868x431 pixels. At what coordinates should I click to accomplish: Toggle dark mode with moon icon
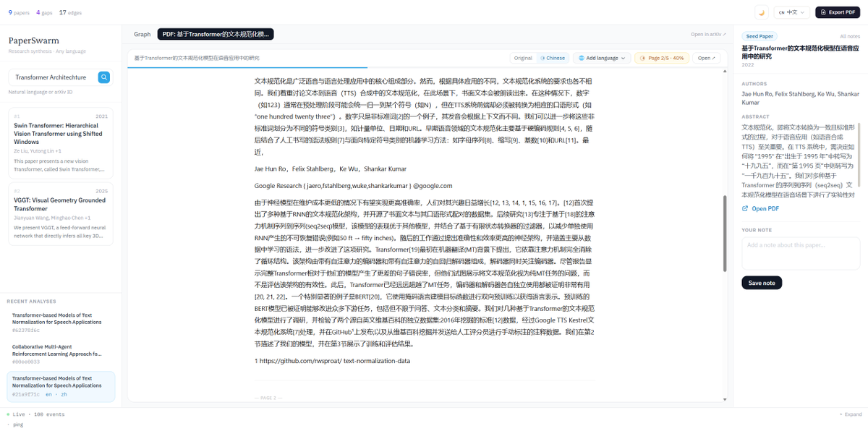coord(761,12)
